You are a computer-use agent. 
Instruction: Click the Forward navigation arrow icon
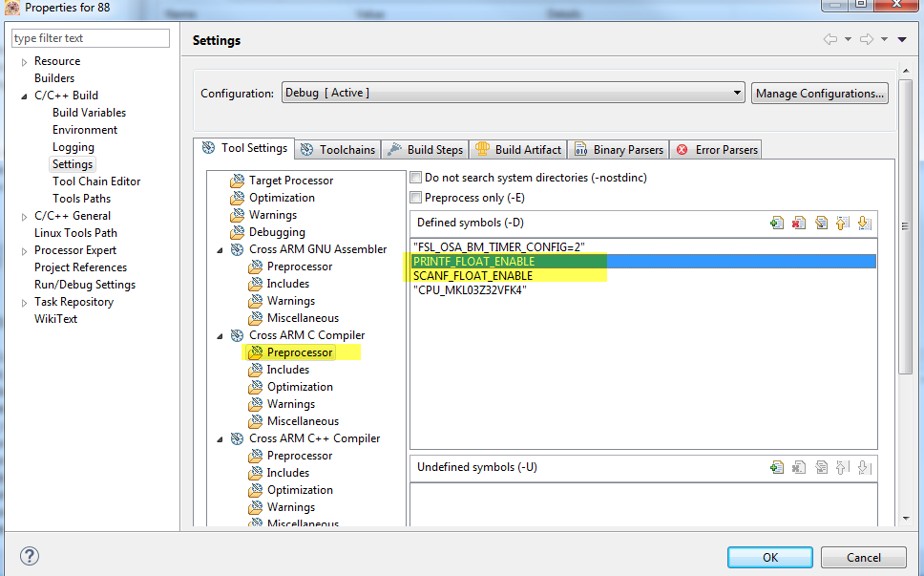(x=867, y=39)
